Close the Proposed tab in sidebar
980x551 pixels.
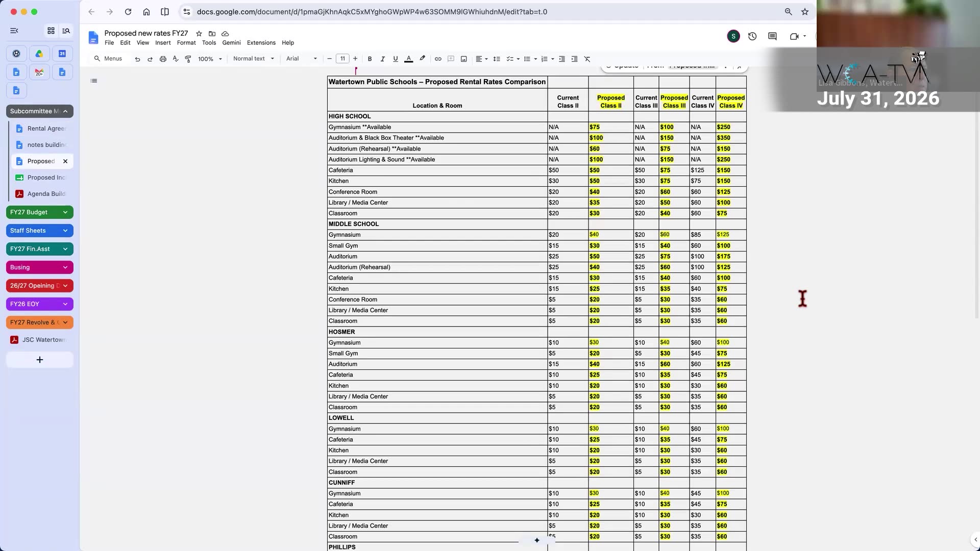coord(65,161)
